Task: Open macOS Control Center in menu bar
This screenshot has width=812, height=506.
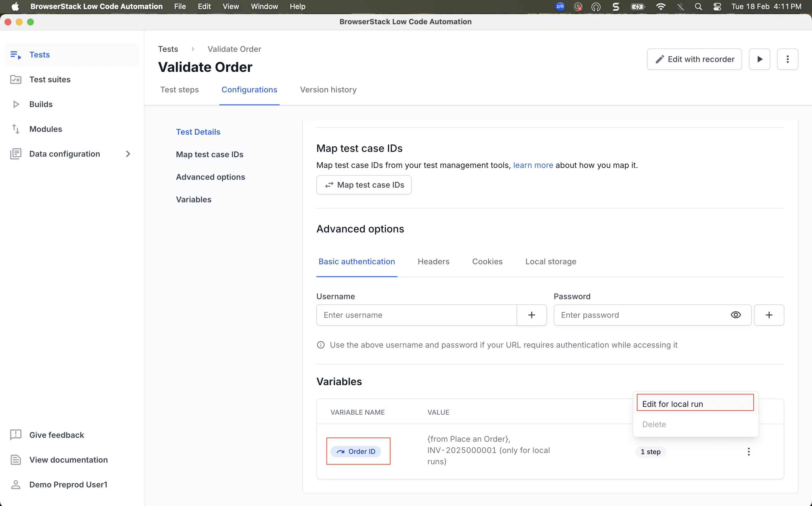Action: click(x=717, y=7)
